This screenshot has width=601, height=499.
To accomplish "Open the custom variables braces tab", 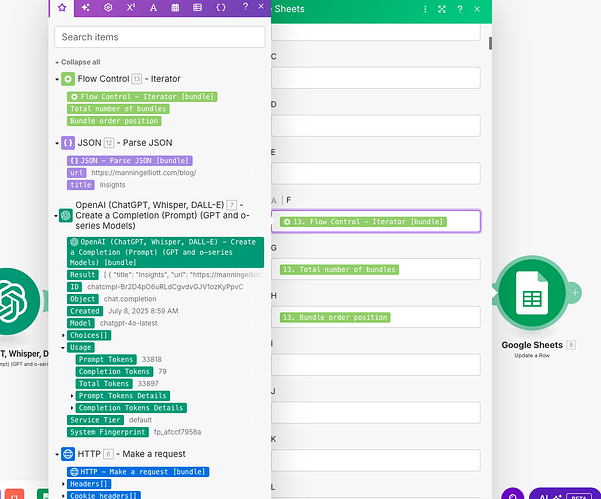I will click(x=221, y=8).
